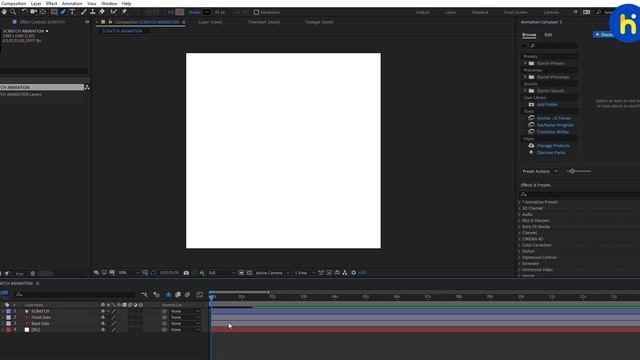Select the Eraser tool

pyautogui.click(x=102, y=12)
